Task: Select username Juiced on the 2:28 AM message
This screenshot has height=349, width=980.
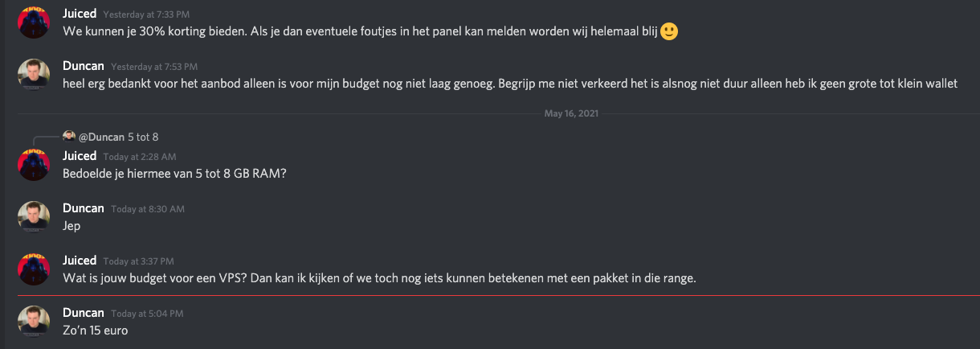Action: pos(80,155)
